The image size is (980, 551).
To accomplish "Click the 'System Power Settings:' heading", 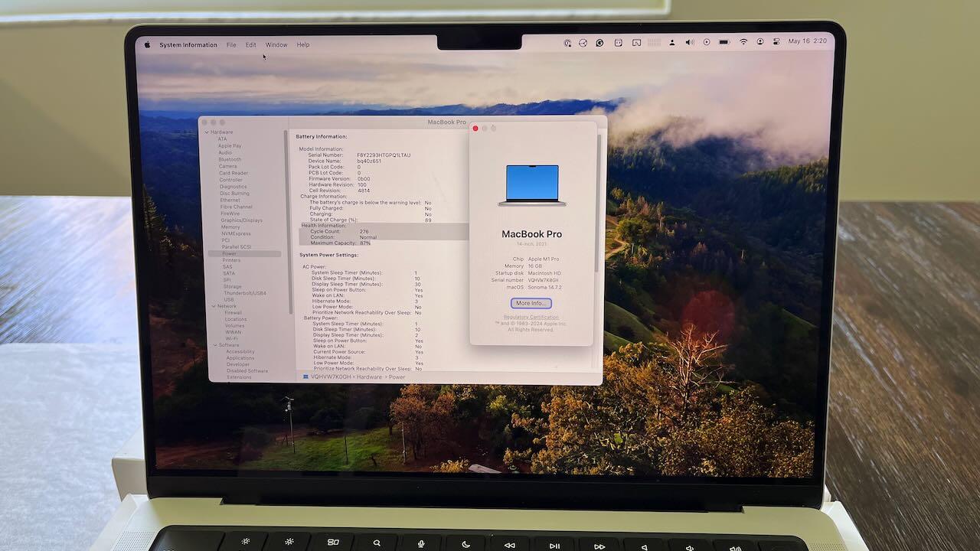I will pos(329,255).
